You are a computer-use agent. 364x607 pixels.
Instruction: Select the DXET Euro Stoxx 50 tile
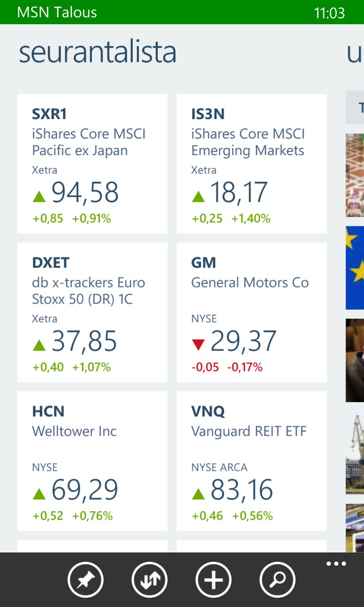[92, 312]
